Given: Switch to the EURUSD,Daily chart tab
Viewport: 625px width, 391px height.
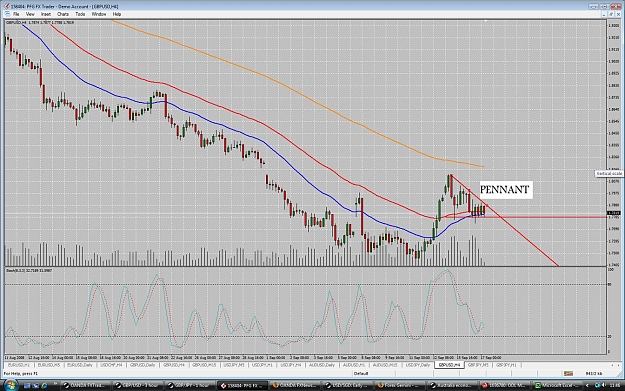Looking at the screenshot, I should coord(80,365).
